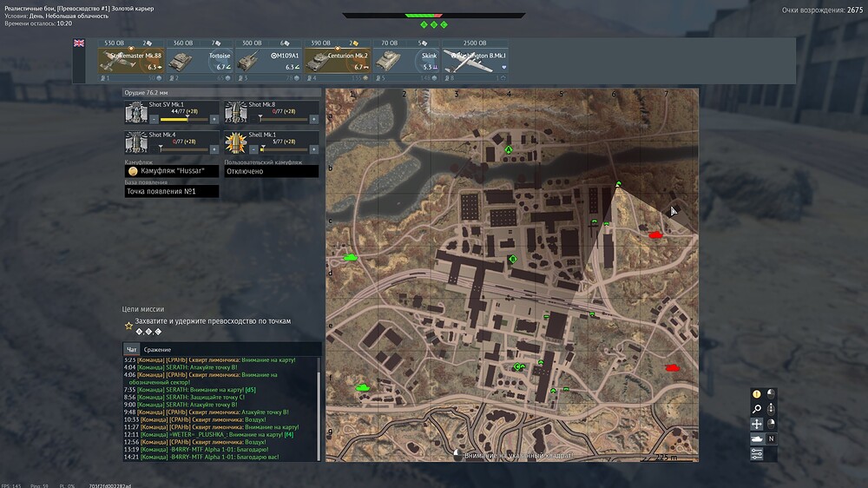
Task: Click the Shell Mk.1 explosive shell icon
Action: click(236, 143)
